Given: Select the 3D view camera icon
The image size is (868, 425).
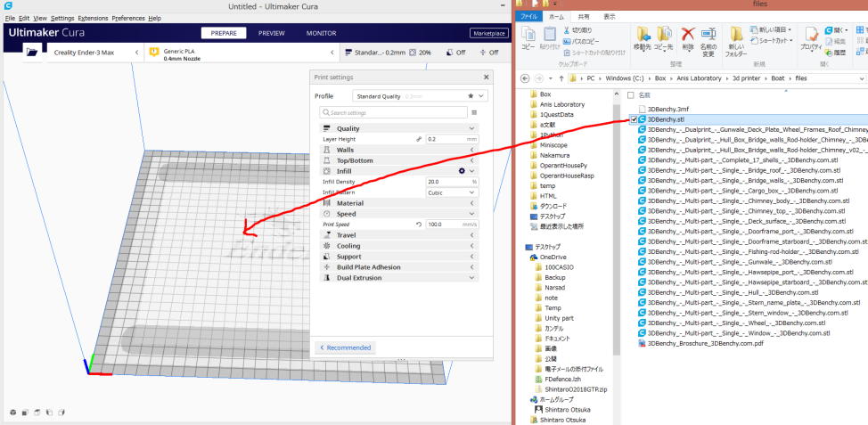Looking at the screenshot, I should click(x=12, y=413).
